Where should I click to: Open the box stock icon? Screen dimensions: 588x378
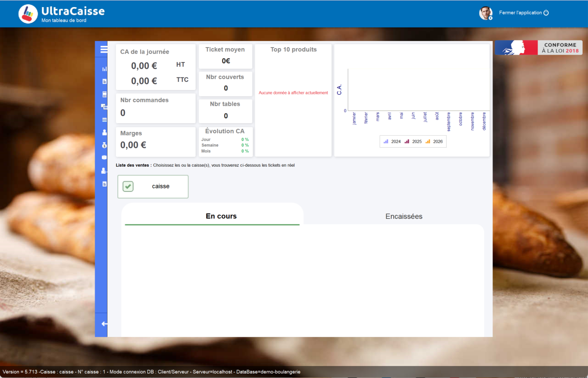coord(104,158)
